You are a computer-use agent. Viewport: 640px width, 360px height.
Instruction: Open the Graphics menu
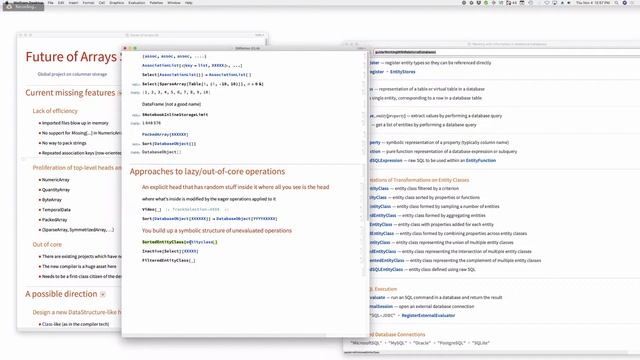click(116, 3)
